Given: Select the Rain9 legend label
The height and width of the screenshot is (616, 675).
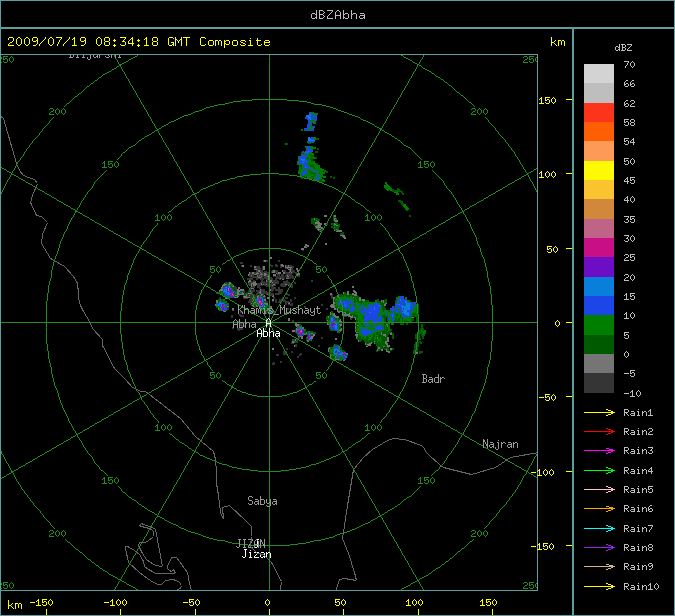Looking at the screenshot, I should click(x=638, y=566).
